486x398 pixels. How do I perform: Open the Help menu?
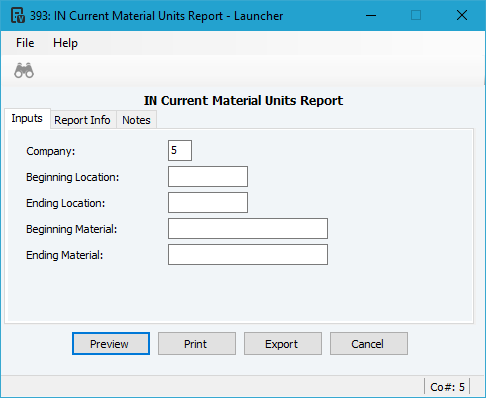(65, 43)
